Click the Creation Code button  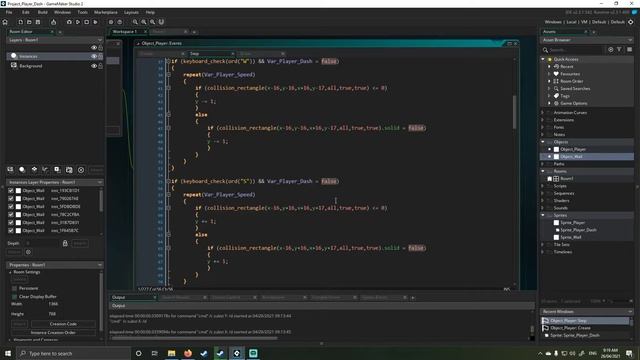63,324
